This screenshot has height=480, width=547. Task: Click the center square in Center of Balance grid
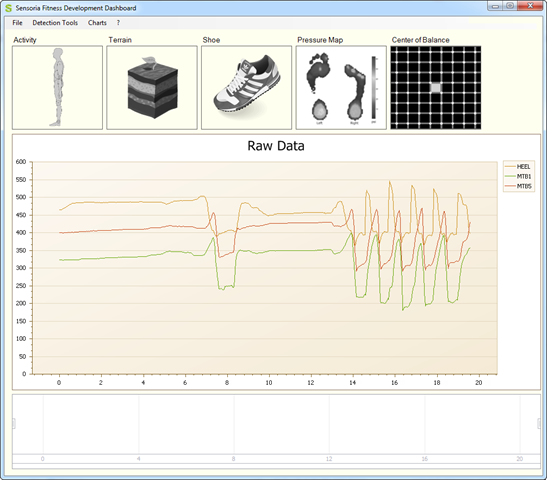coord(435,88)
